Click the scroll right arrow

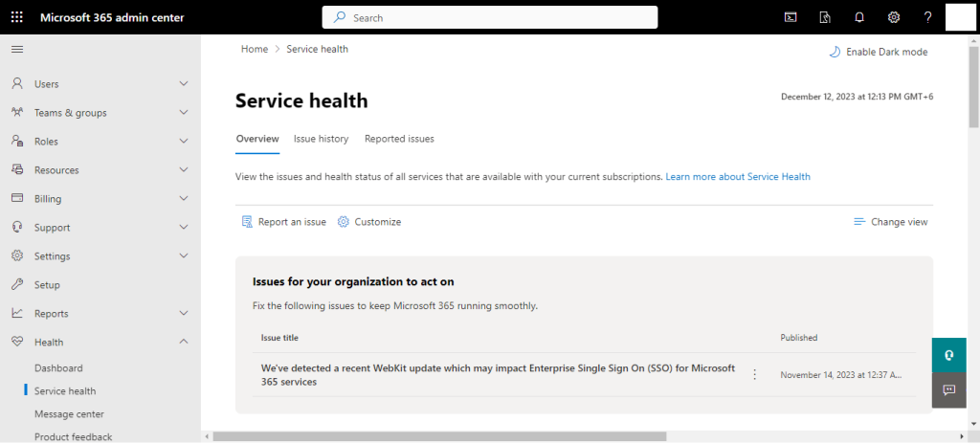[x=963, y=436]
